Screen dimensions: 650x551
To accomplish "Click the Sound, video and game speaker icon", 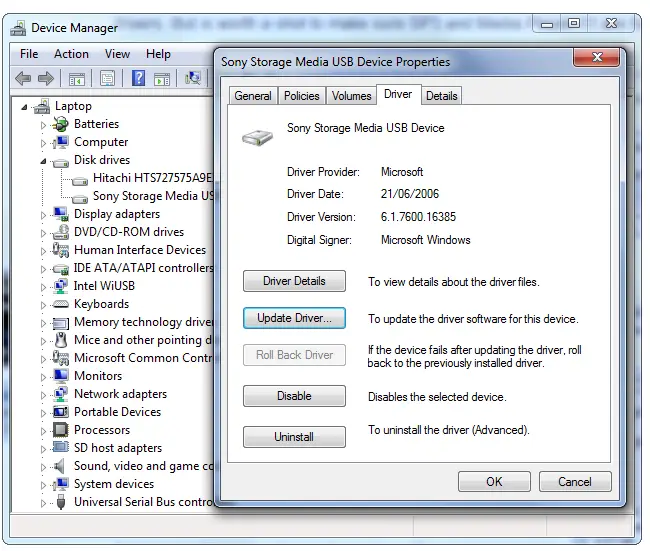I will tap(60, 466).
